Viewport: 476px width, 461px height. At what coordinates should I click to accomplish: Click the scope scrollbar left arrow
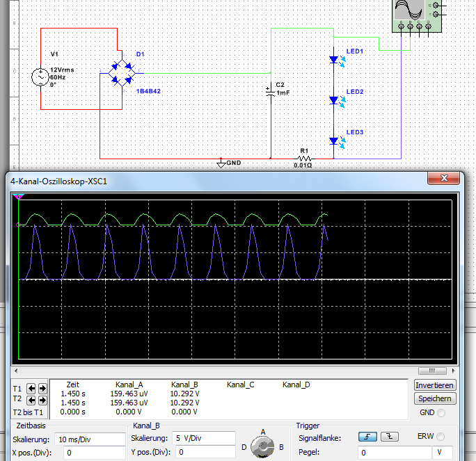pos(16,371)
